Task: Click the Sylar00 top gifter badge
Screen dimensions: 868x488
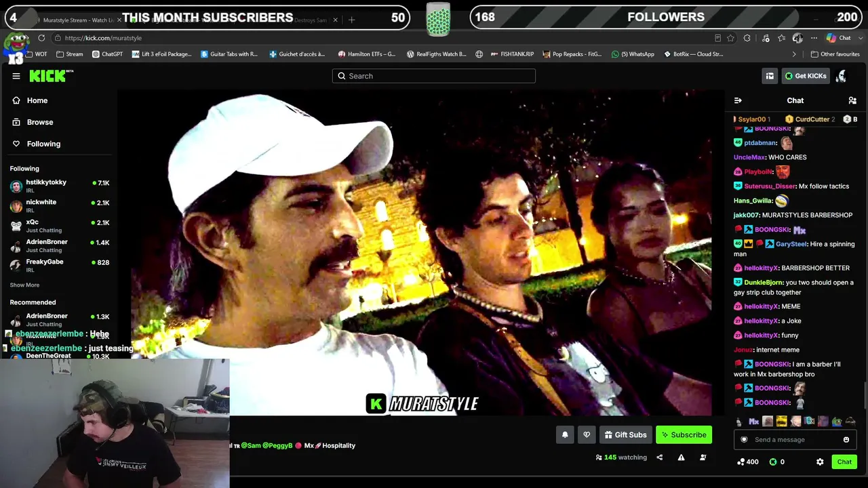Action: click(751, 119)
